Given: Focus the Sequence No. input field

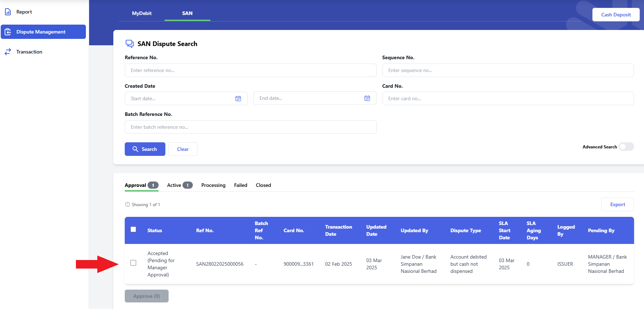Looking at the screenshot, I should (x=508, y=70).
